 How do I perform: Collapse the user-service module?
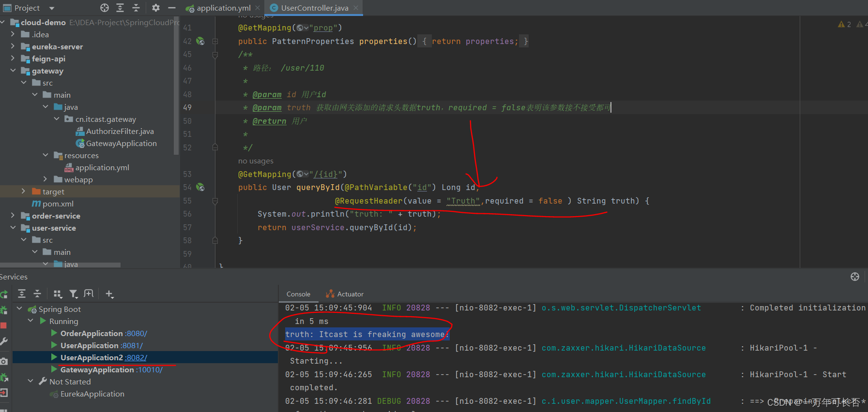[x=13, y=228]
